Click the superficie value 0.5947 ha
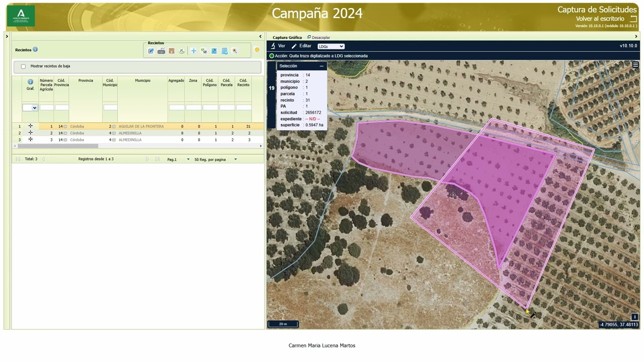 (314, 125)
